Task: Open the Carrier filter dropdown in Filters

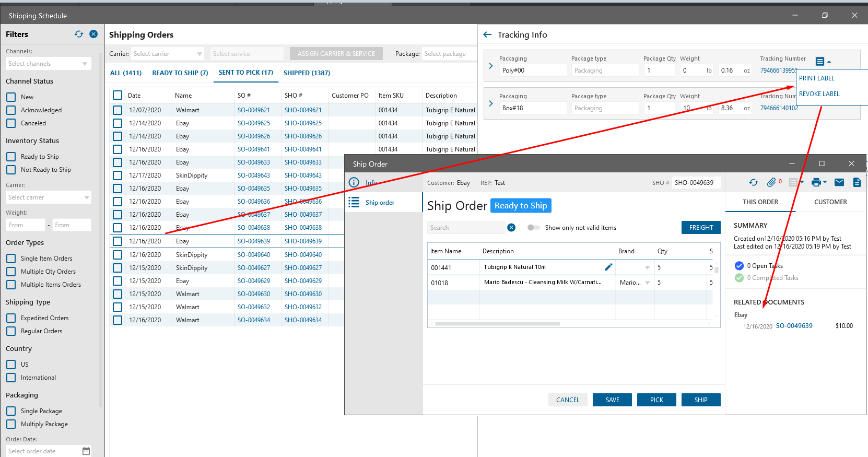Action: tap(49, 197)
